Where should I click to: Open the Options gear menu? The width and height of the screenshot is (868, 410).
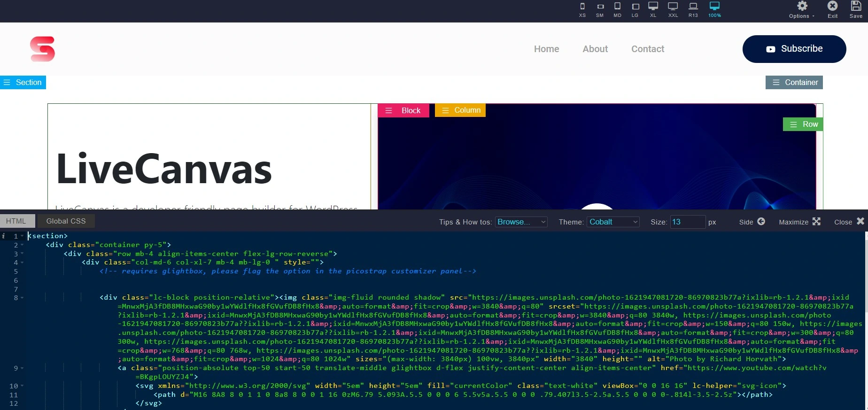[802, 10]
